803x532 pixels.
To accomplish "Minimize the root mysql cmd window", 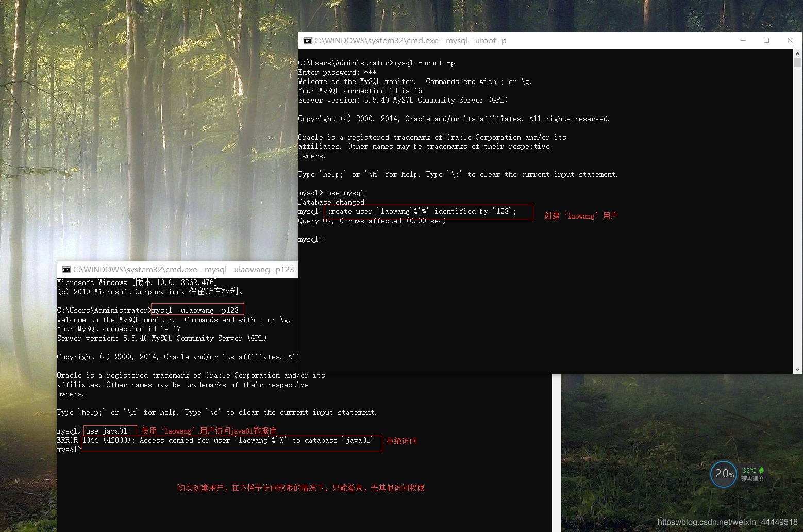I will [x=743, y=41].
